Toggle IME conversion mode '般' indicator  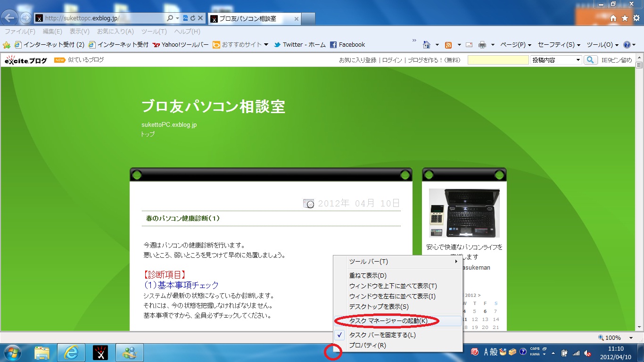pos(494,352)
